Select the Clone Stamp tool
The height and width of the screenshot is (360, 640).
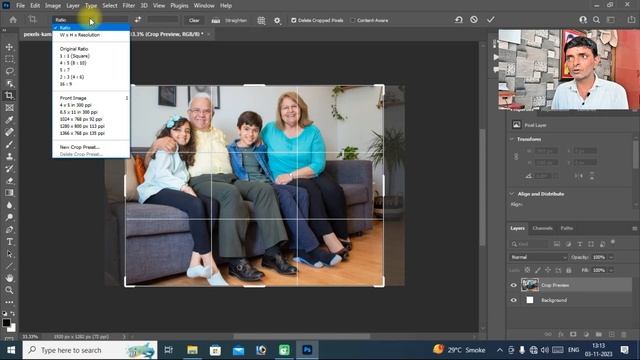(x=9, y=156)
